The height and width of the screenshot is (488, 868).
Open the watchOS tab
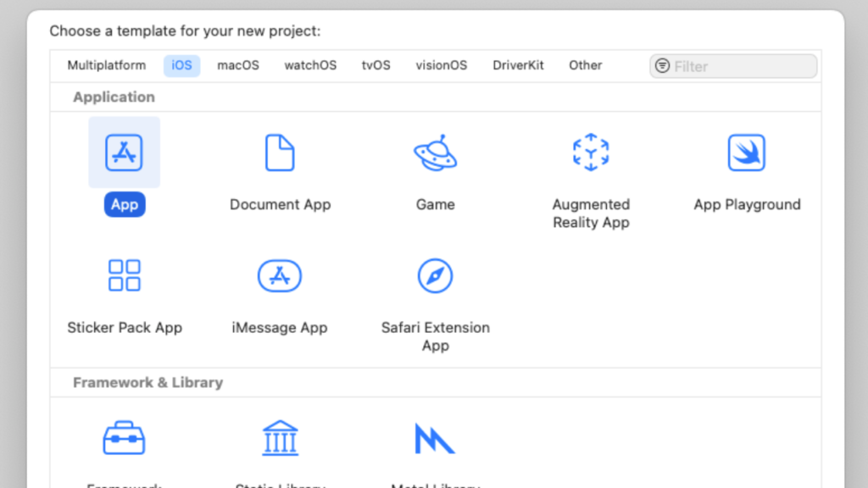(x=310, y=65)
